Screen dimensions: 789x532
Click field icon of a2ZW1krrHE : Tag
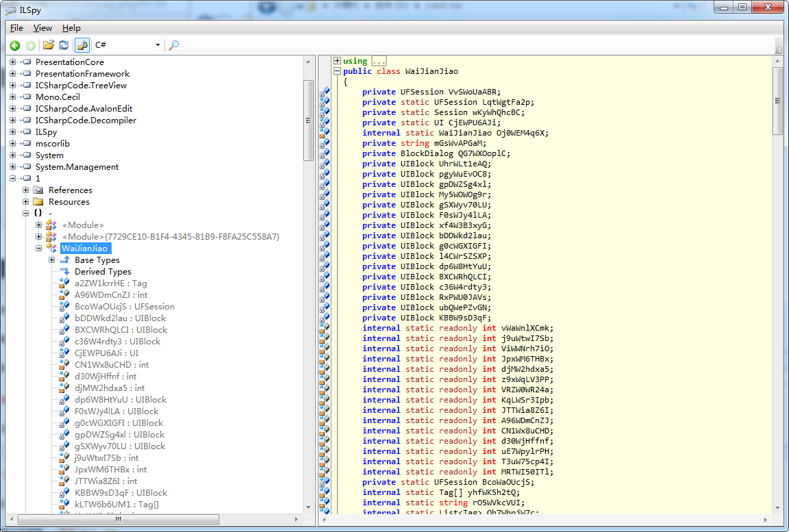64,283
